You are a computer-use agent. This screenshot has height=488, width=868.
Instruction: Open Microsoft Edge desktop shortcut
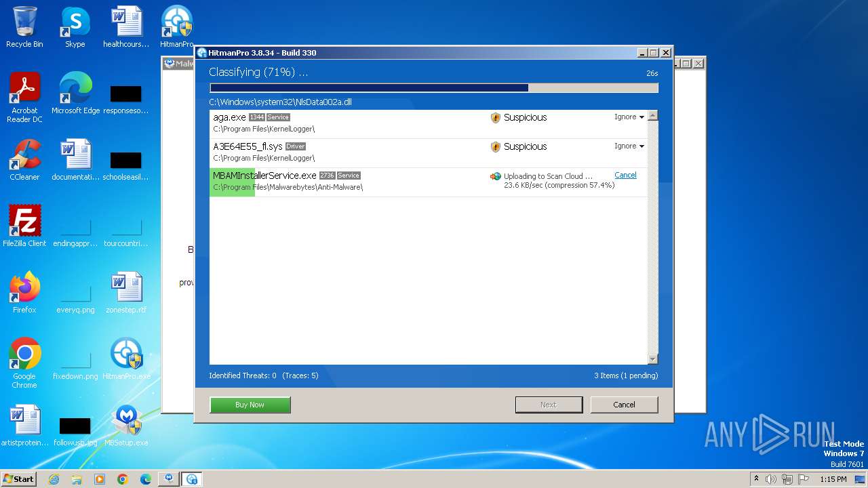pos(75,94)
